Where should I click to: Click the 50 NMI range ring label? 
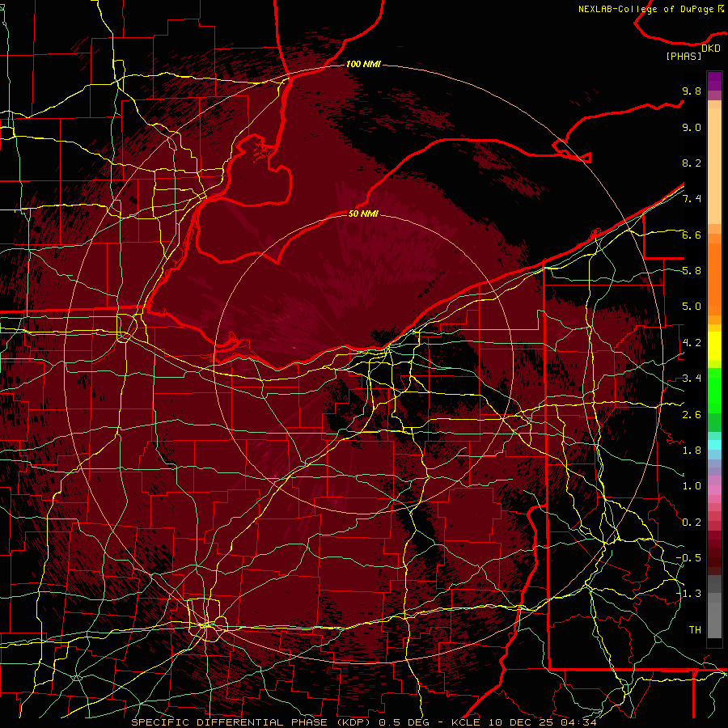click(x=363, y=214)
